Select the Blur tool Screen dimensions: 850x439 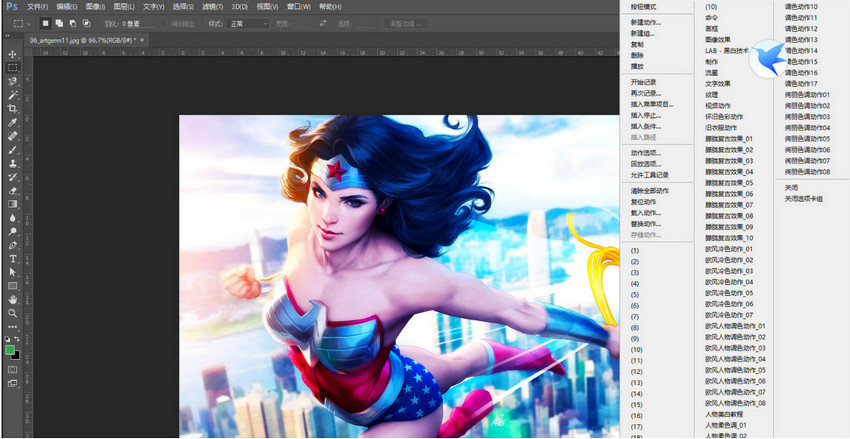12,218
